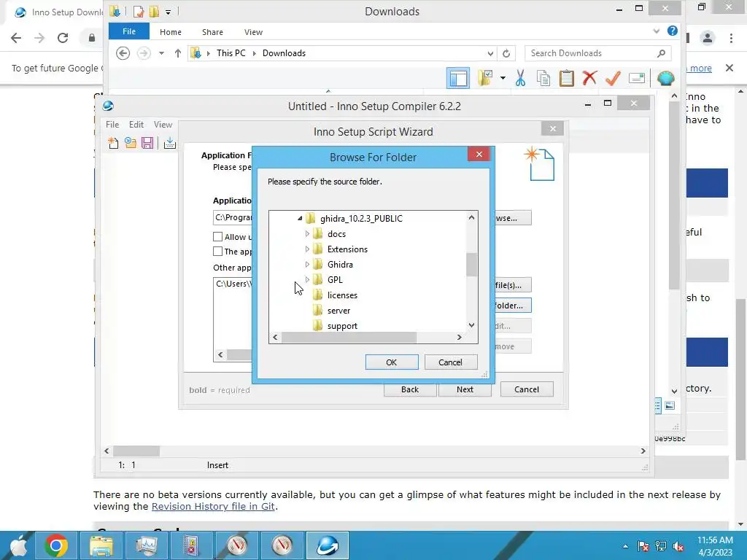Click Paste clipboard icon in Explorer toolbar
Viewport: 747px width, 560px height.
point(566,78)
